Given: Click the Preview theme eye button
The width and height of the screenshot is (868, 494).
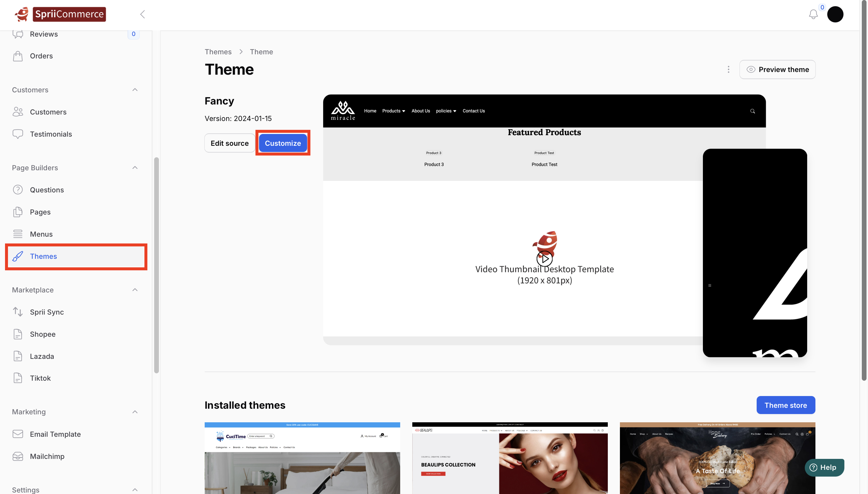Looking at the screenshot, I should tap(777, 70).
